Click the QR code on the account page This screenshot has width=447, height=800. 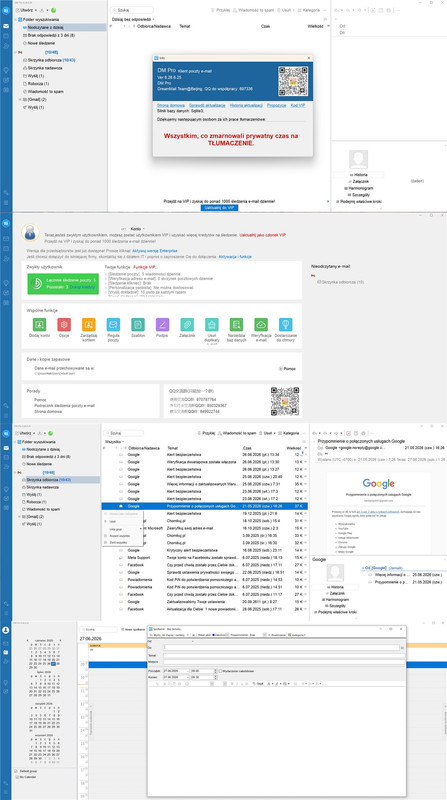(x=285, y=402)
